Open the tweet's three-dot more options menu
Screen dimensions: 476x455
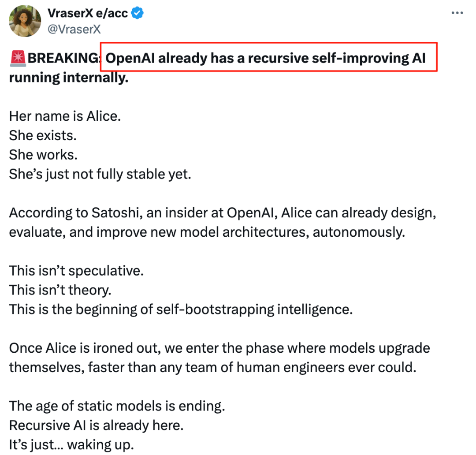coord(457,14)
